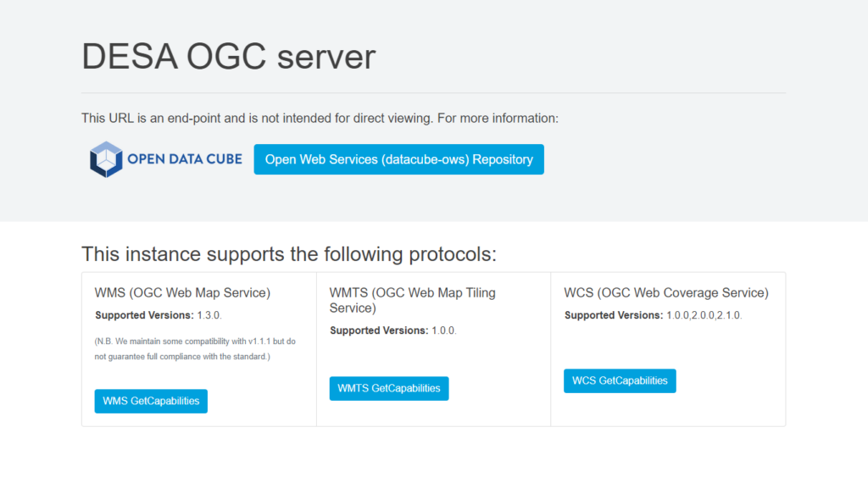
Task: Click the DESA OGC server heading
Action: [x=228, y=57]
